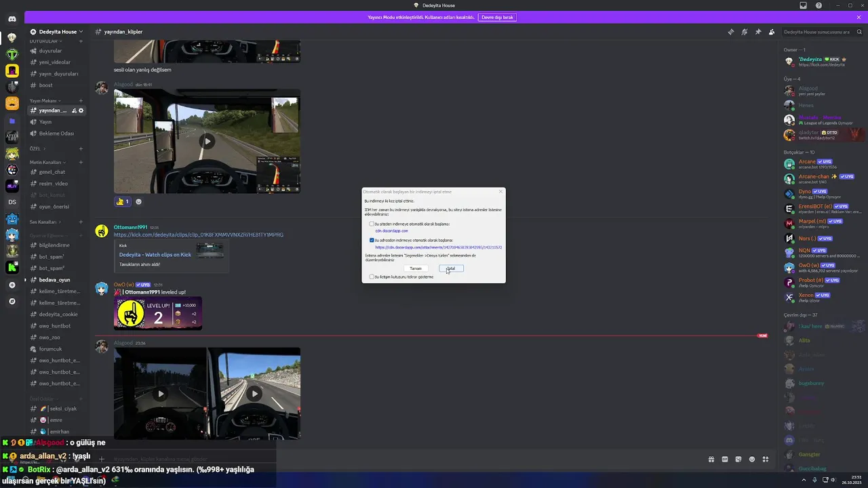The width and height of the screenshot is (868, 488).
Task: Open pinned messages pin icon
Action: [757, 32]
